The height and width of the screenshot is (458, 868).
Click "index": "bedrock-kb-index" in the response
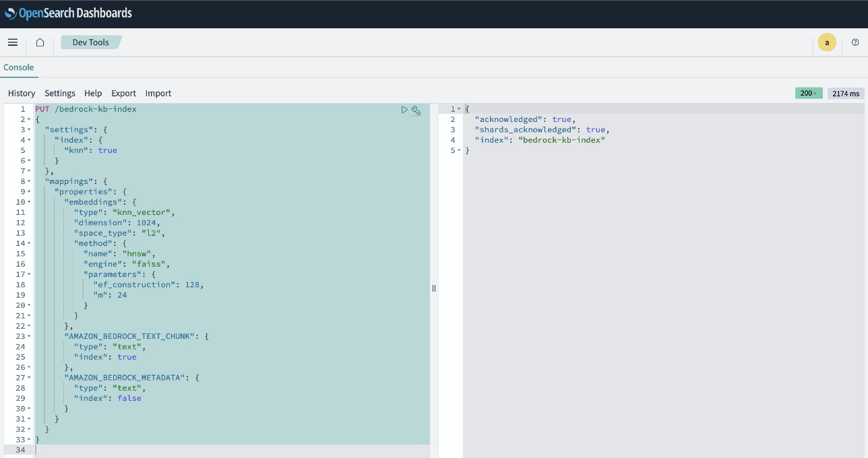coord(540,140)
